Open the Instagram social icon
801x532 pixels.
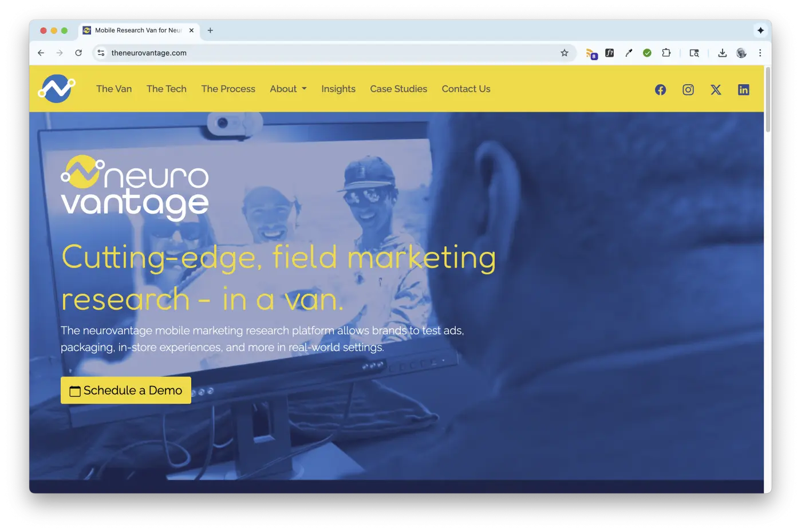tap(688, 89)
